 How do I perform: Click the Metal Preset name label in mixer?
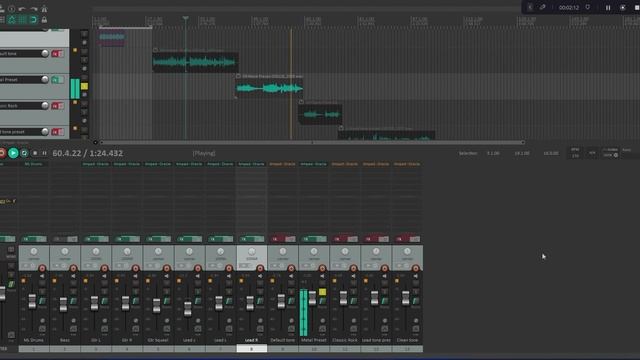point(314,340)
